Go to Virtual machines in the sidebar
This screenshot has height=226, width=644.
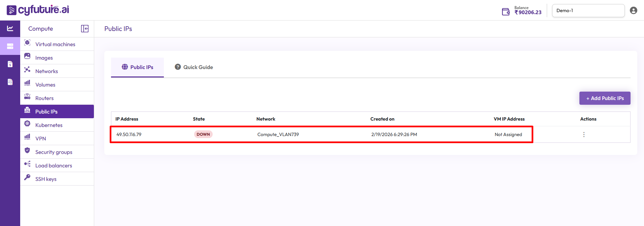coord(55,44)
